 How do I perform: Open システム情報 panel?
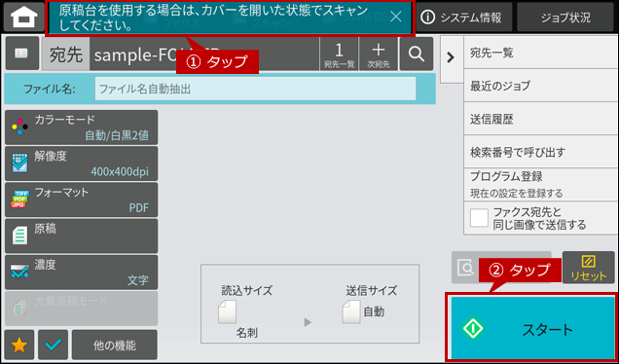(464, 17)
